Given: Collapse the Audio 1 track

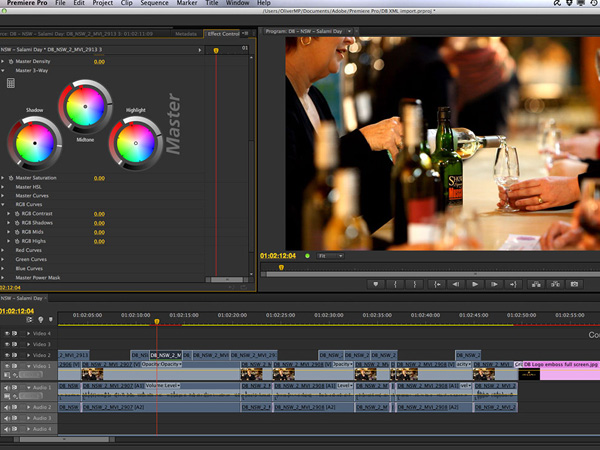Looking at the screenshot, I should (x=28, y=388).
